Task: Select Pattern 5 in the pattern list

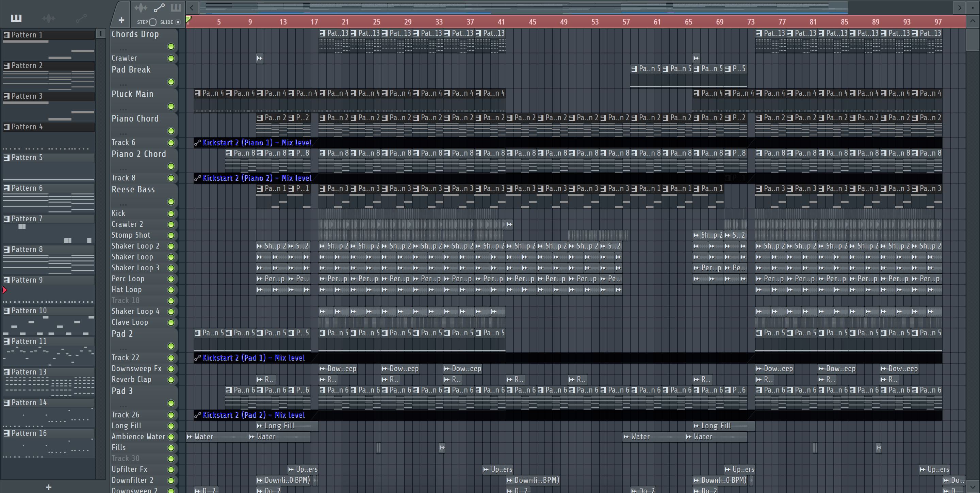Action: (27, 158)
